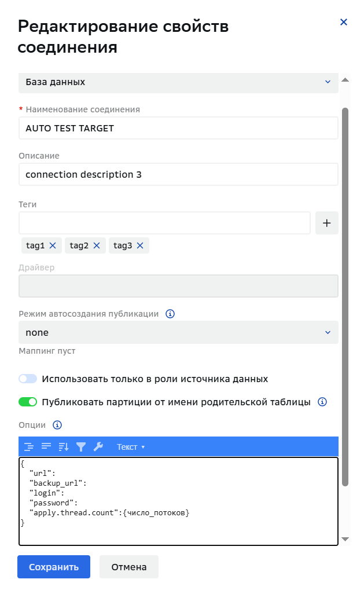364x594 pixels.
Task: Click the wrench repair JSON icon
Action: tap(98, 447)
